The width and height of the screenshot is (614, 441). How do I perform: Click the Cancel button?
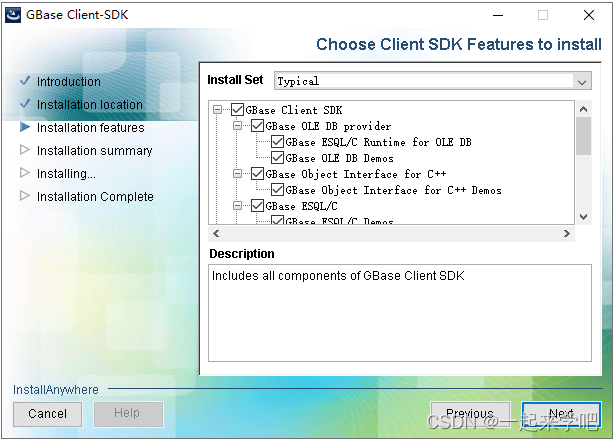pyautogui.click(x=47, y=414)
